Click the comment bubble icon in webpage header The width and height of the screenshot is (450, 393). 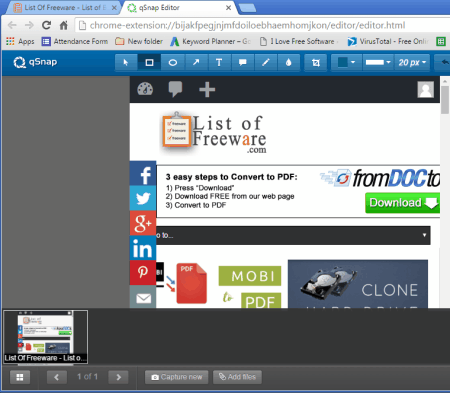(x=175, y=89)
